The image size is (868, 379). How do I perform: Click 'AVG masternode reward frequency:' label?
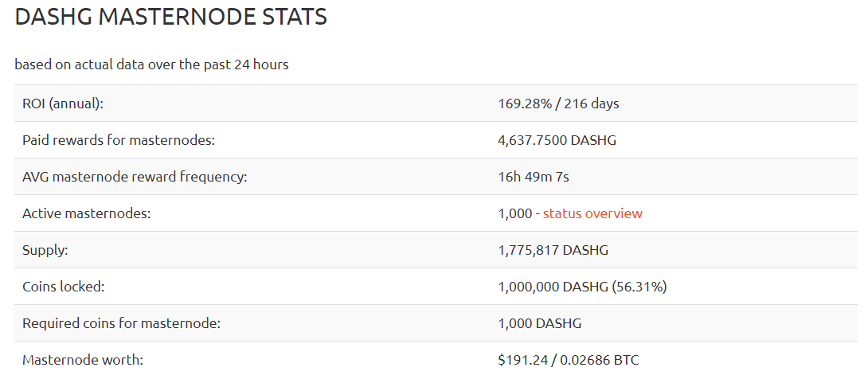tap(135, 177)
